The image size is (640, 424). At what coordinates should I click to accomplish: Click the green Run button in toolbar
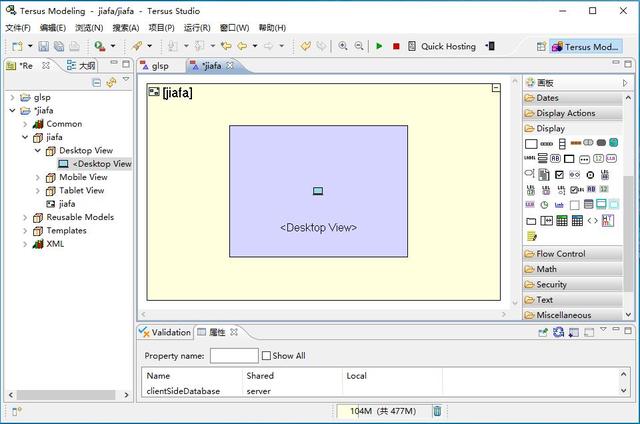[379, 46]
